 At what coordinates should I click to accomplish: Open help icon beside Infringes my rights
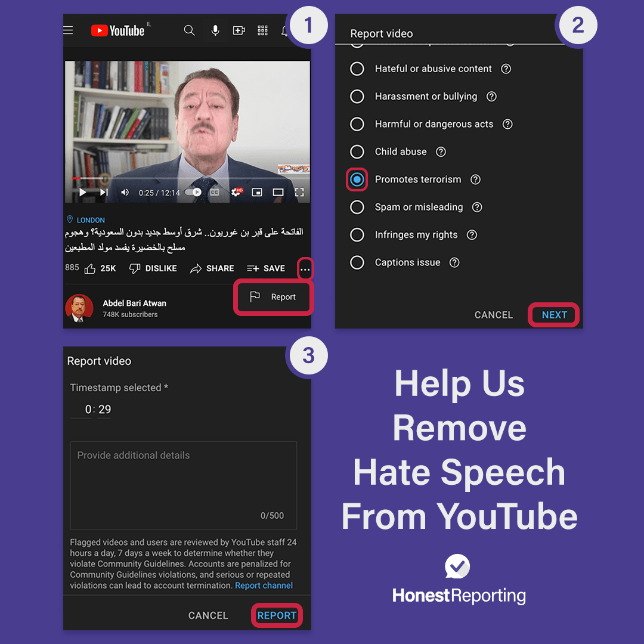(x=472, y=235)
